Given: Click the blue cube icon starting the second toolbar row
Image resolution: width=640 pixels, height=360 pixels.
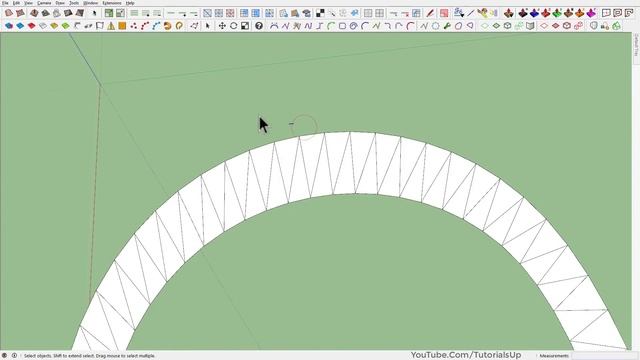Looking at the screenshot, I should pos(9,26).
